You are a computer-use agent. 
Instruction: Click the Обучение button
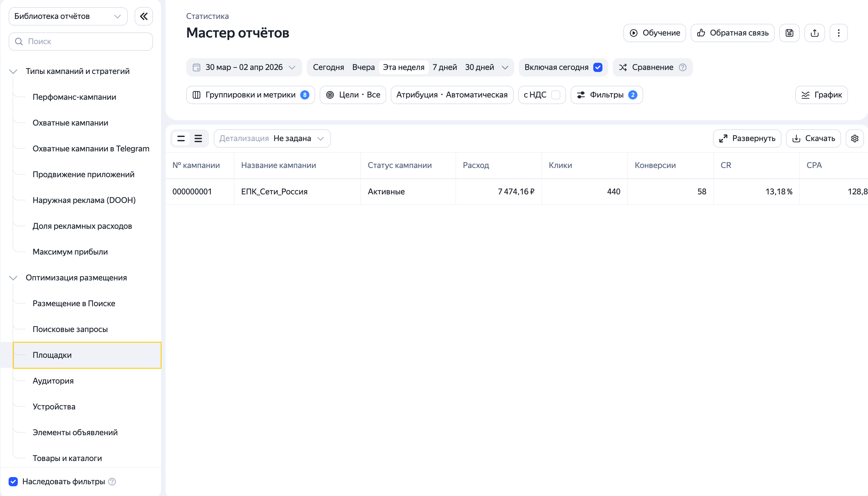[x=654, y=33]
